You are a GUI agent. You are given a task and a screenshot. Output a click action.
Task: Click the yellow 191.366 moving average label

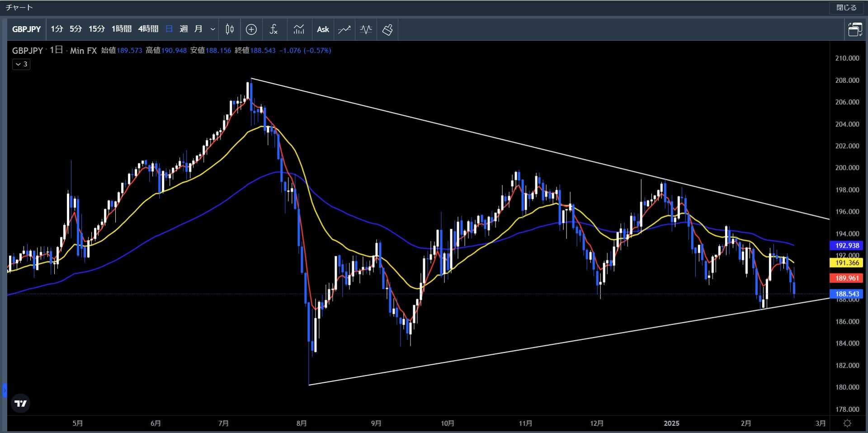coord(847,263)
